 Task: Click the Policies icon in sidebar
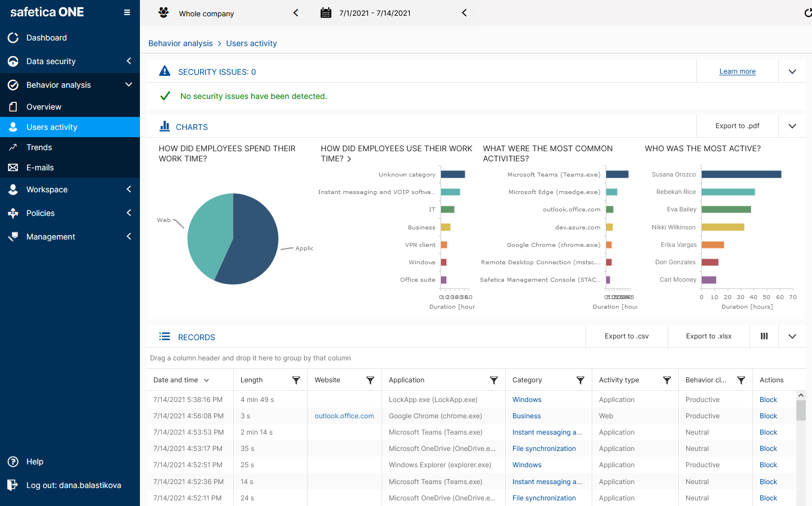[13, 213]
